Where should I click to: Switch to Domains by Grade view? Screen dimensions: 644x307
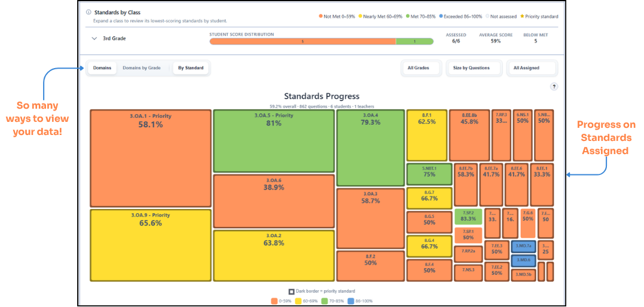[x=142, y=68]
